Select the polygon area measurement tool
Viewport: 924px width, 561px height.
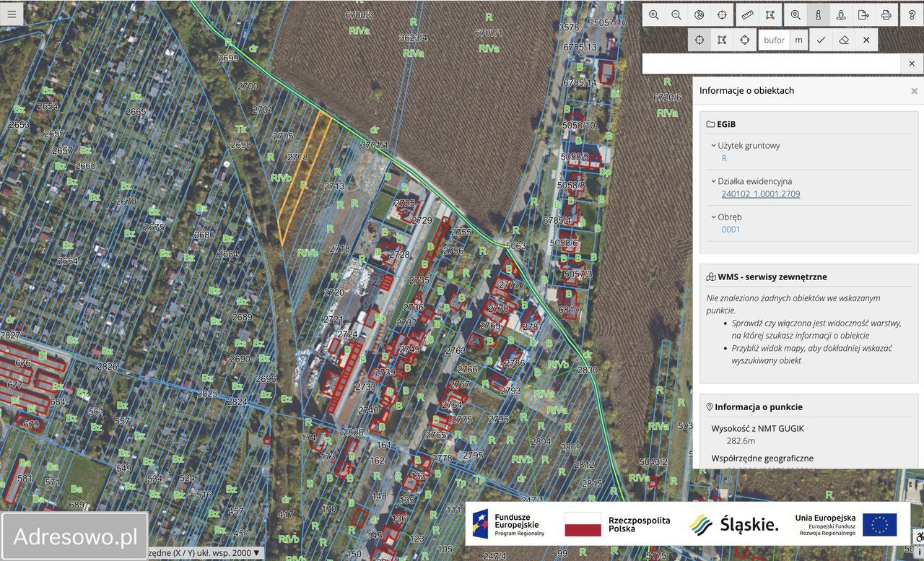[x=770, y=14]
